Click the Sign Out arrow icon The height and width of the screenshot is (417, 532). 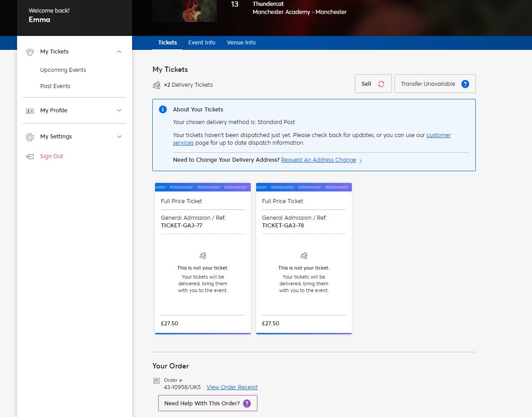(30, 156)
